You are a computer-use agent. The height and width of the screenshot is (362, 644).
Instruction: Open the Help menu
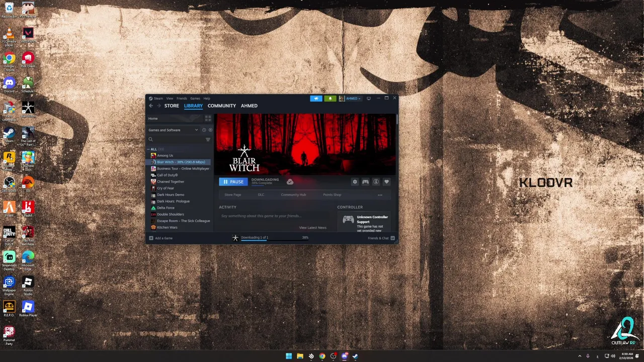(207, 99)
